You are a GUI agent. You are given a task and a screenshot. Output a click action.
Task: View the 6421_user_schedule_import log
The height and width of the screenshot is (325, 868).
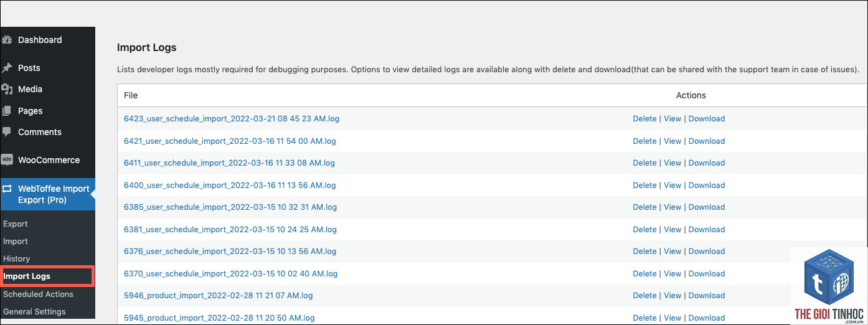coord(672,141)
